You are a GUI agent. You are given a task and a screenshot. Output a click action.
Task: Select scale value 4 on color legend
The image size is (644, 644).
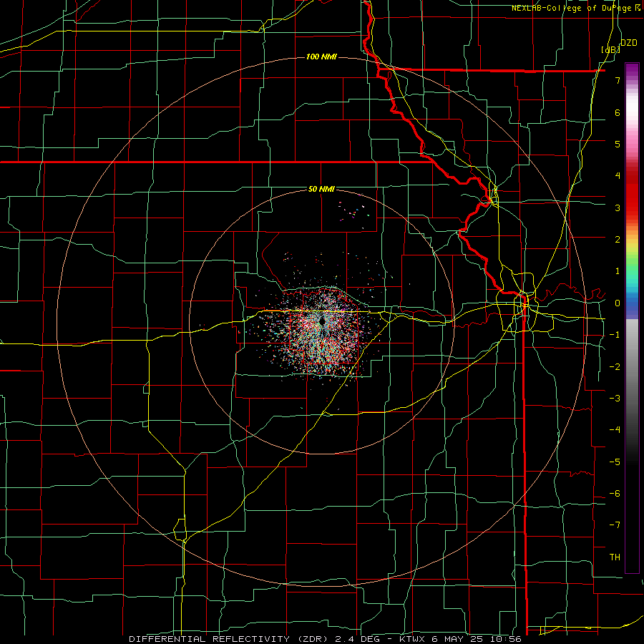(618, 176)
